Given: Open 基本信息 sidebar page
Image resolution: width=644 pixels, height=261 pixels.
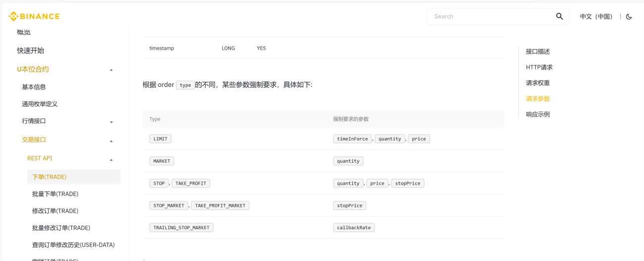Looking at the screenshot, I should pyautogui.click(x=34, y=87).
